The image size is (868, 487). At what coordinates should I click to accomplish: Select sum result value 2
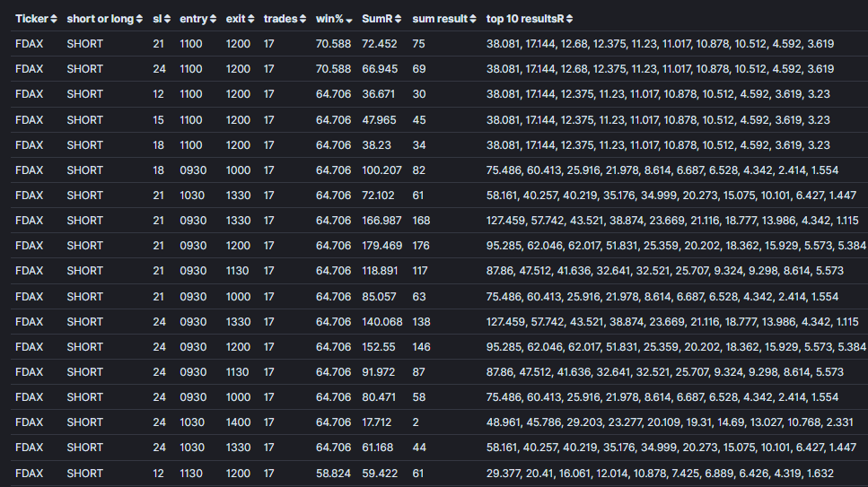(416, 422)
